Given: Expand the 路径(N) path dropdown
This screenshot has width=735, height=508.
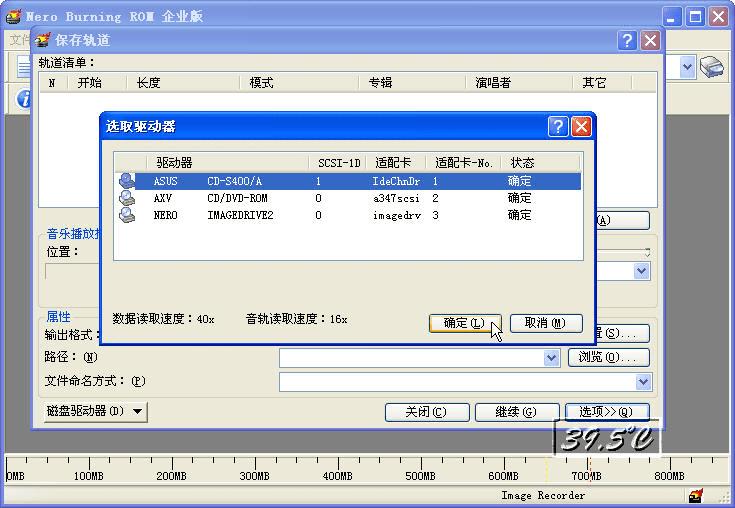Looking at the screenshot, I should point(552,358).
